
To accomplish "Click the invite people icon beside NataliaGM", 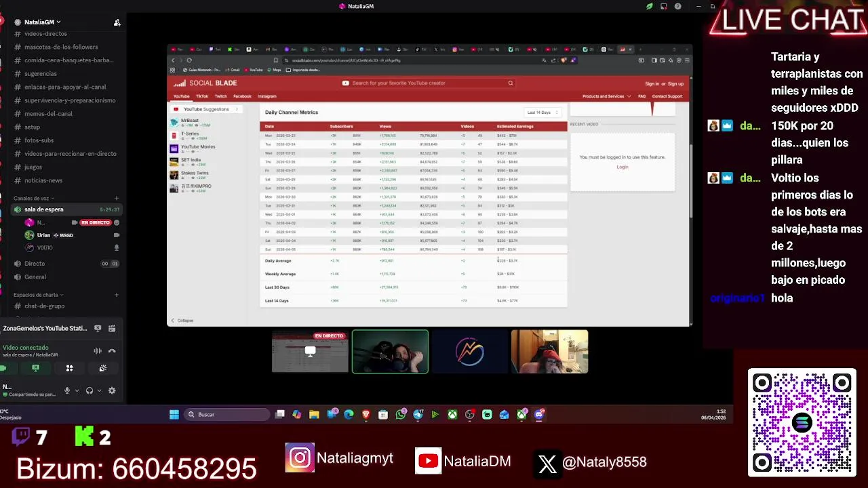I will point(117,22).
